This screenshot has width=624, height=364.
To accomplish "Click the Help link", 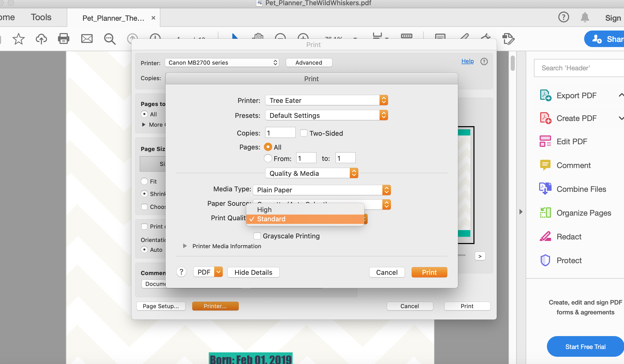I will point(467,61).
